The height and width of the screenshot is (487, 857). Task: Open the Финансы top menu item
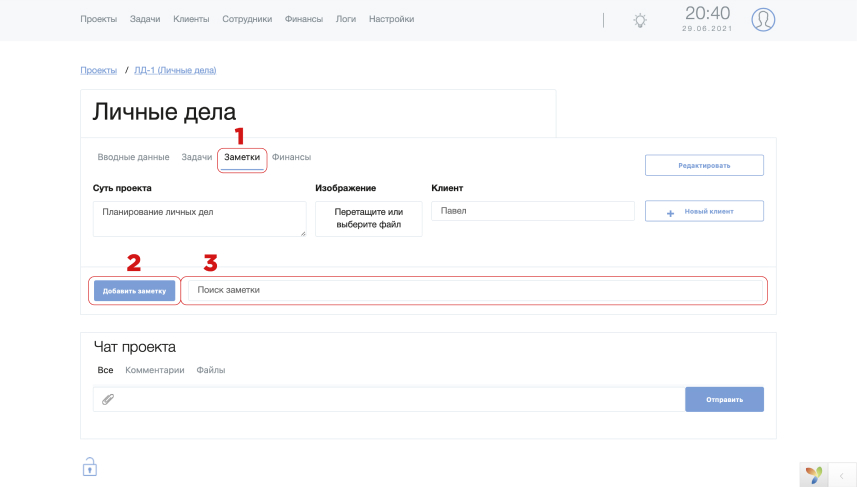pyautogui.click(x=303, y=19)
